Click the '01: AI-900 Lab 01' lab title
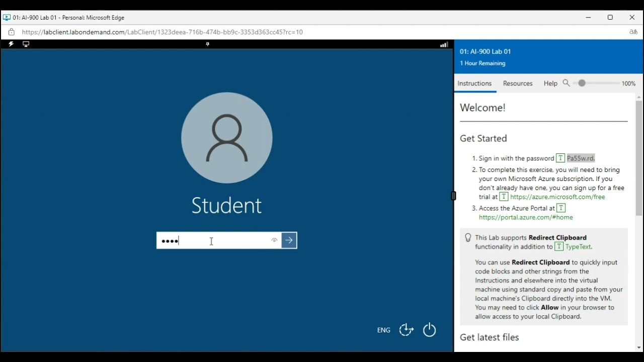This screenshot has width=644, height=362. 485,51
